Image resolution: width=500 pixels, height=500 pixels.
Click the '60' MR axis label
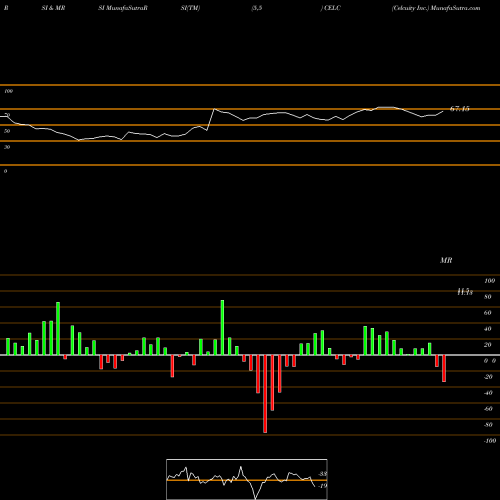tap(488, 313)
